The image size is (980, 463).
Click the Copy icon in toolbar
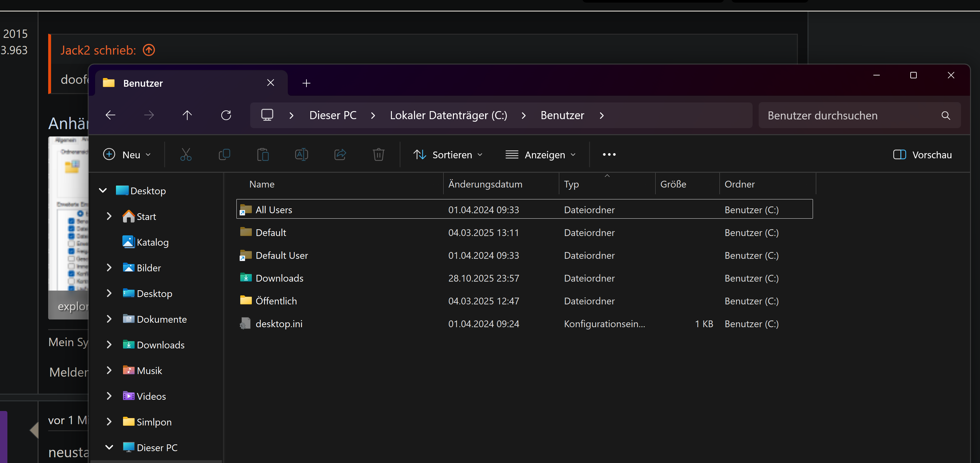225,154
